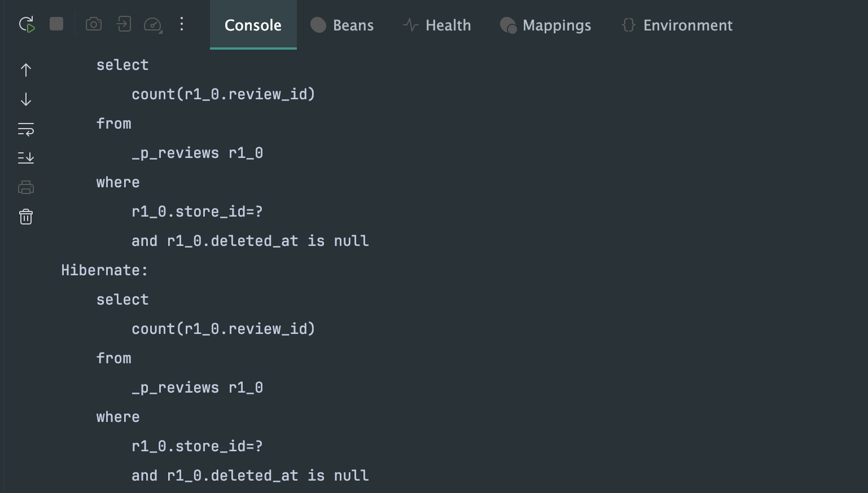Click the second 'from' keyword below Hibernate
Screen dimensions: 868x493
(113, 358)
